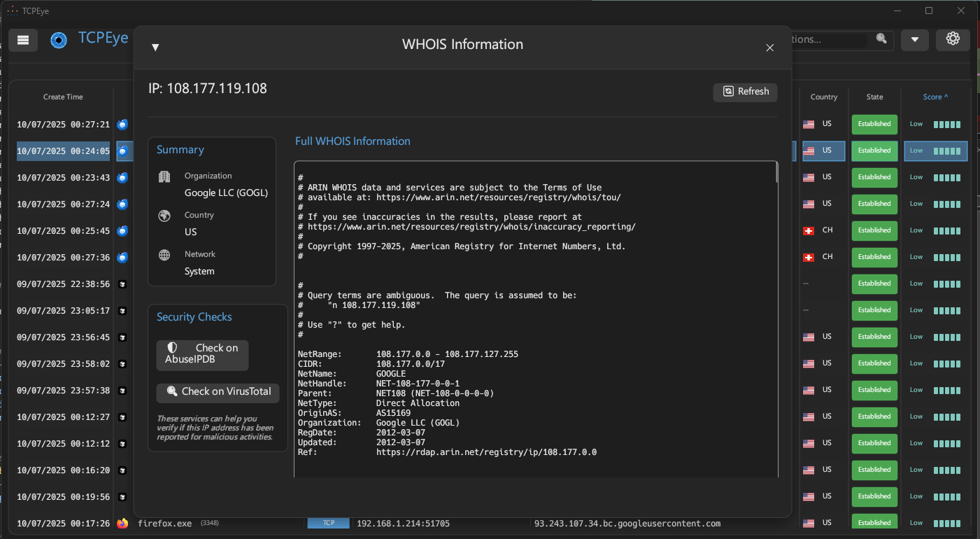Click the Country globe icon in Summary

coord(164,216)
